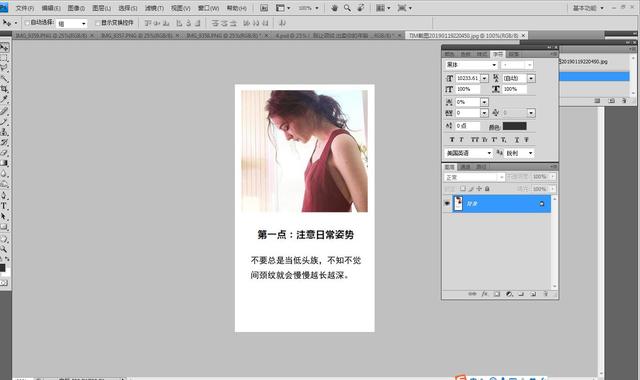Apply Faux Bold in Character panel
640x380 pixels.
pos(452,140)
